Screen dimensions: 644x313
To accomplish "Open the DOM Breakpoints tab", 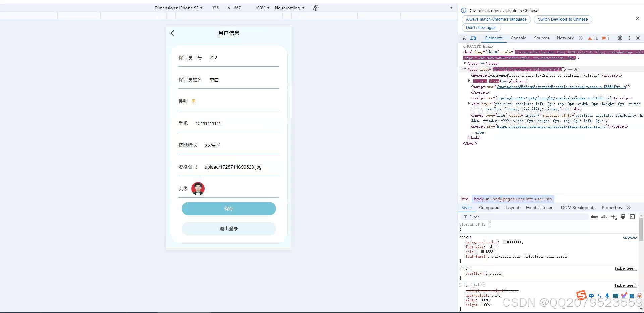I will (578, 208).
